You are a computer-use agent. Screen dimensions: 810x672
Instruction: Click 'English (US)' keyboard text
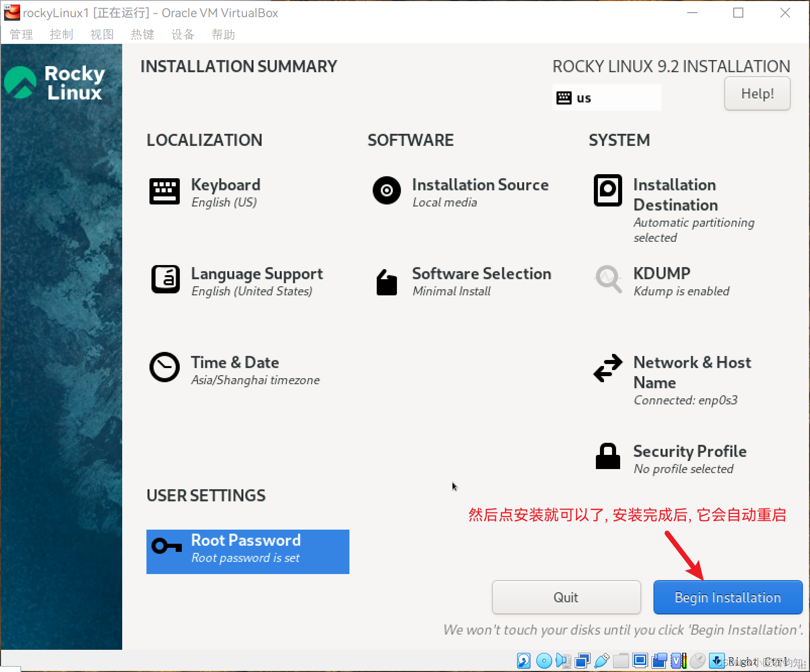(224, 202)
